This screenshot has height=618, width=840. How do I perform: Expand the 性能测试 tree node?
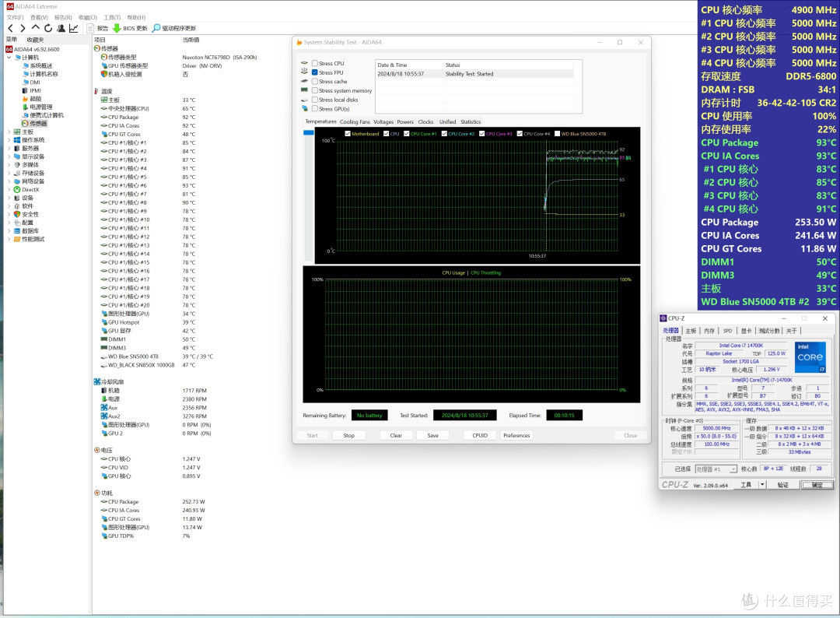(9, 239)
